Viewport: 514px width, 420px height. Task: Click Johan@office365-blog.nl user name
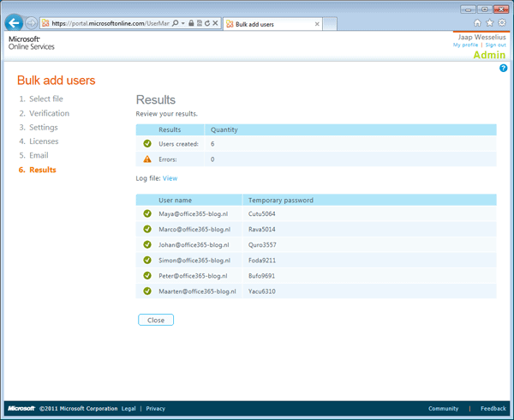(194, 245)
